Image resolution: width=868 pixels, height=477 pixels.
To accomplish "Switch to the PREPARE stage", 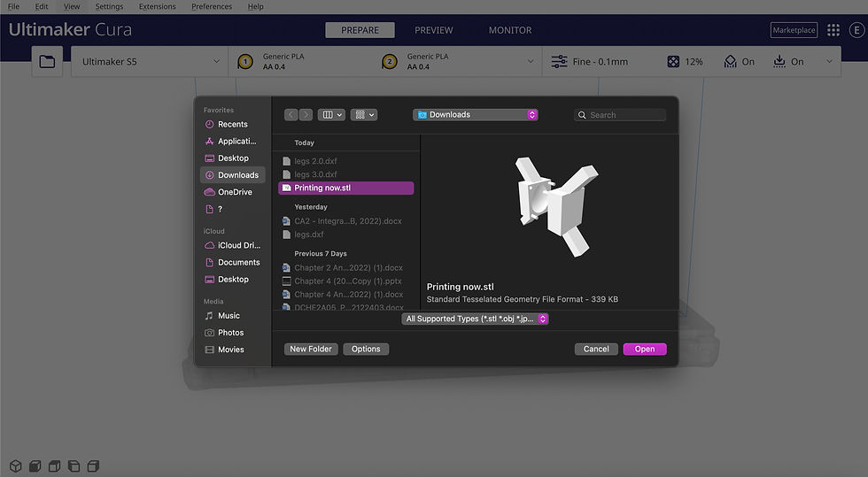I will click(x=360, y=30).
